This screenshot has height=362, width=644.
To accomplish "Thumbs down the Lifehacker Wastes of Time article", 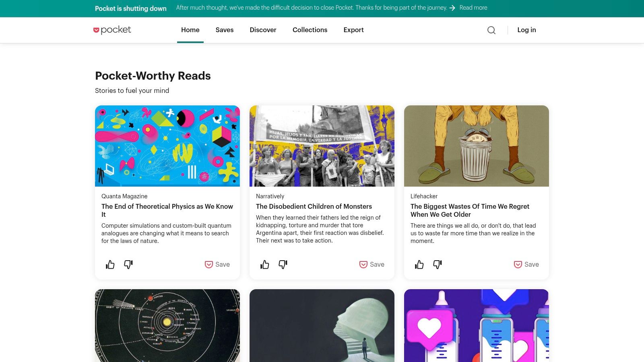I will click(438, 264).
